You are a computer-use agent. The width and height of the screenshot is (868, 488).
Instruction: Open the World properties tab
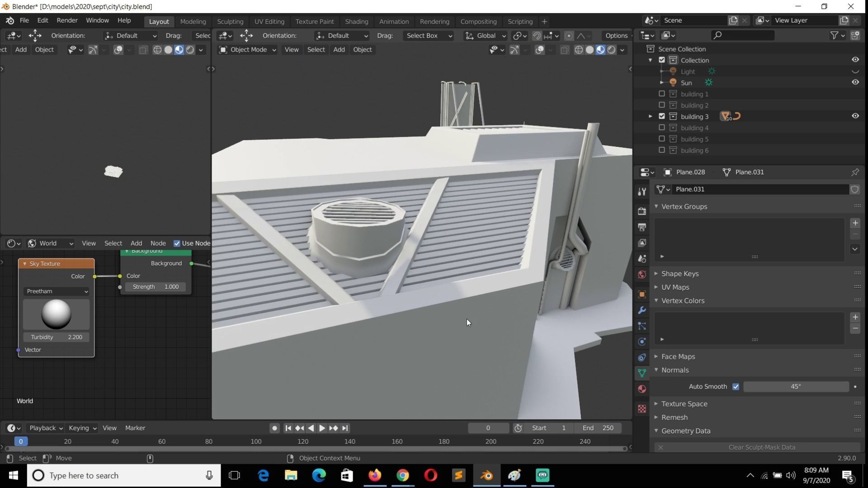[x=642, y=275]
